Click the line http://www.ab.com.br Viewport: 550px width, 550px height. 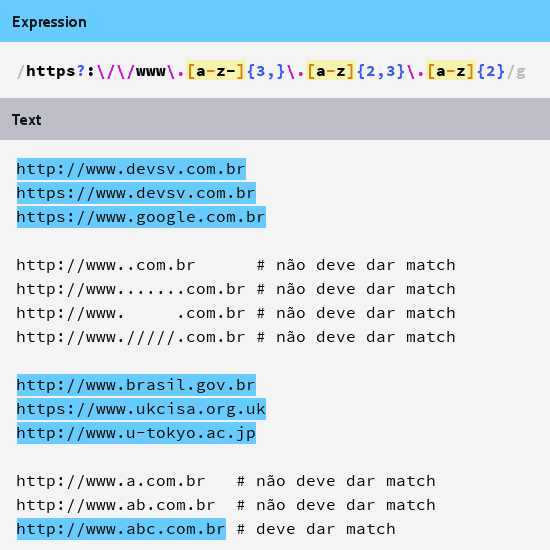tap(115, 505)
